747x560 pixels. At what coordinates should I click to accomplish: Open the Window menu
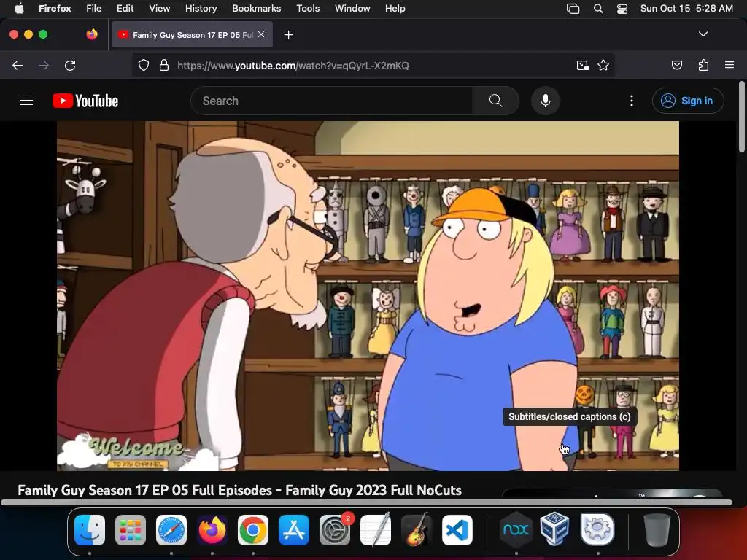[352, 8]
